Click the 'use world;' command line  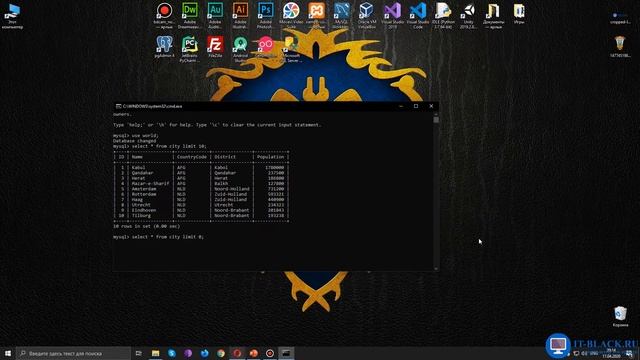coord(136,136)
